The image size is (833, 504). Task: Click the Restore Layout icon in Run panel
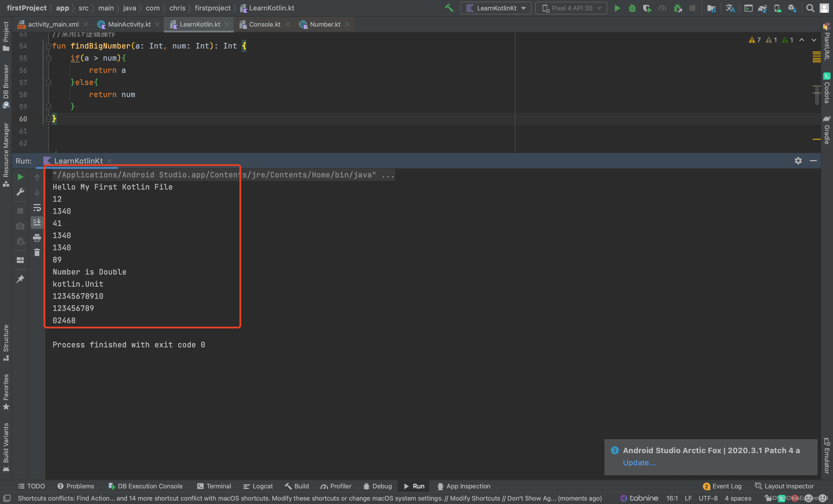pos(20,260)
